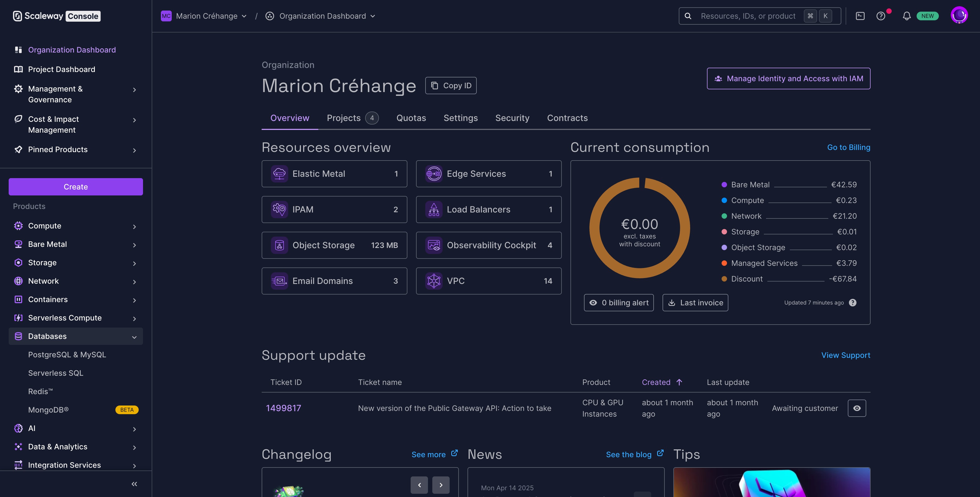Open the 0 billing alert button

(x=619, y=303)
